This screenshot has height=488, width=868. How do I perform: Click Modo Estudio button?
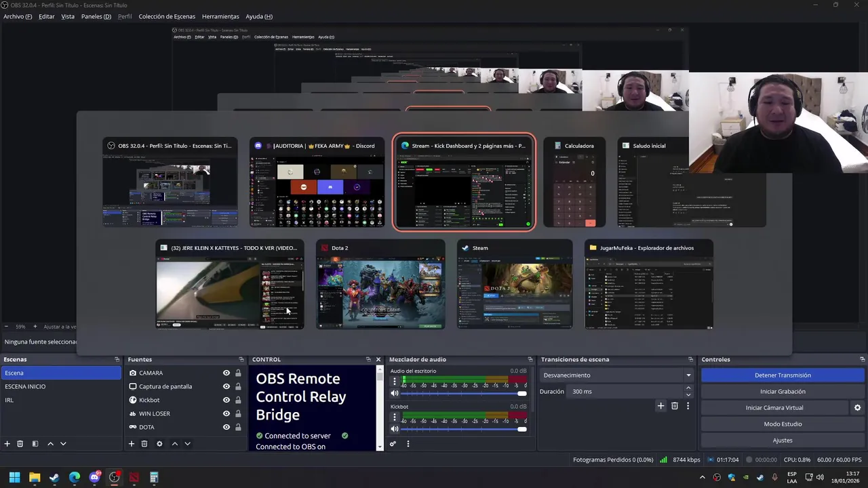[783, 424]
